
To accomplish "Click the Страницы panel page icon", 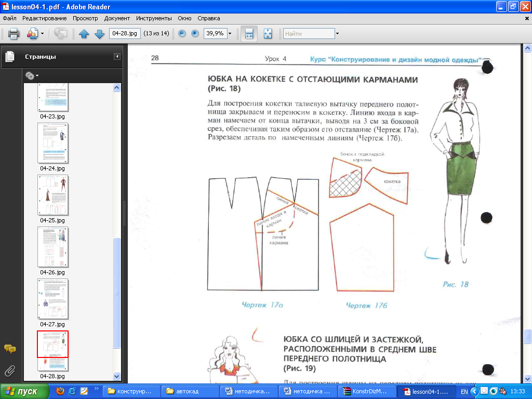I will coord(10,56).
